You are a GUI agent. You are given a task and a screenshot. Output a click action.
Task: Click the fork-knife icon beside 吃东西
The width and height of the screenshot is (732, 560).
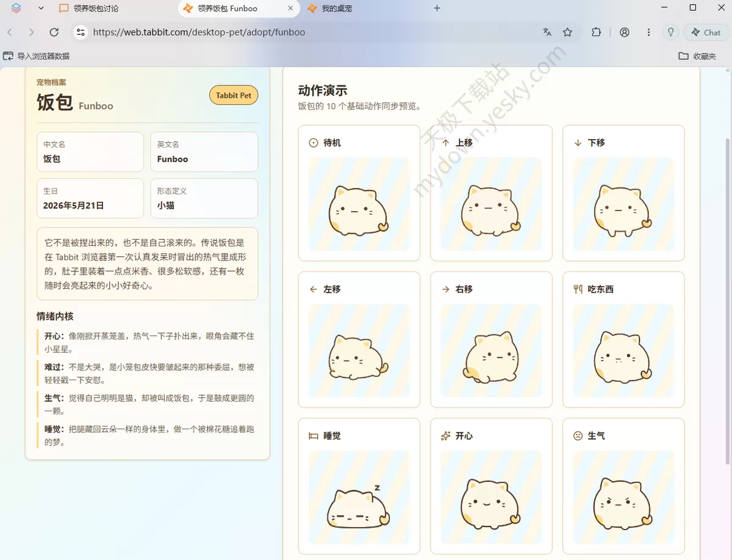tap(578, 289)
